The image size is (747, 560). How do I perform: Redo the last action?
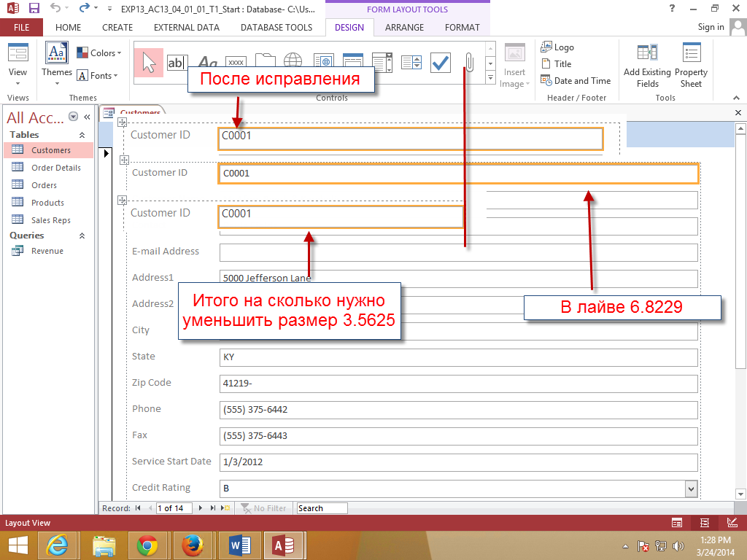[x=85, y=8]
